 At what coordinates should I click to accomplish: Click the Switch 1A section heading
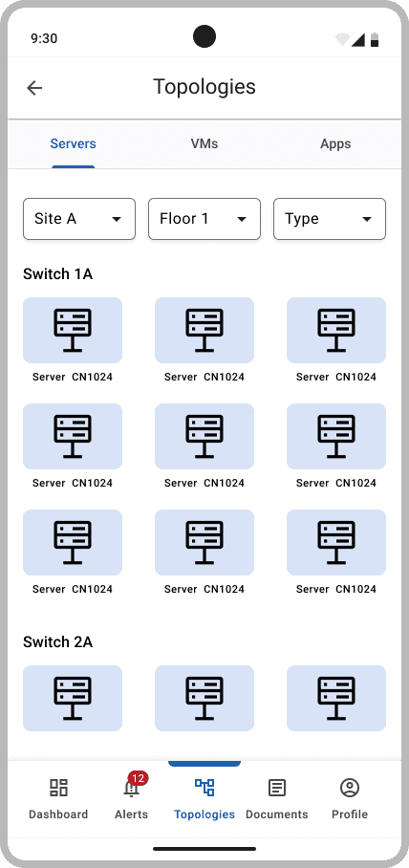[x=57, y=274]
